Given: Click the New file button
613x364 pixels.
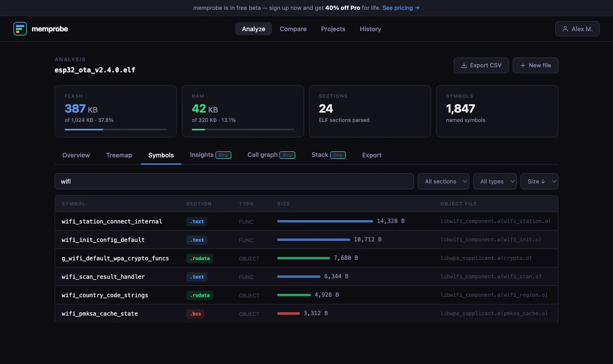Looking at the screenshot, I should click(535, 66).
